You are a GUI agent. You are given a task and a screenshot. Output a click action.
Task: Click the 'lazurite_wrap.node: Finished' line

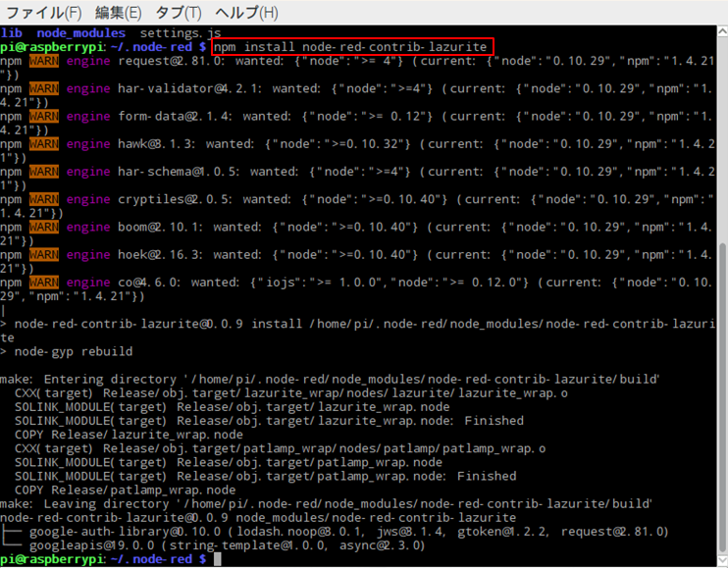tap(269, 421)
